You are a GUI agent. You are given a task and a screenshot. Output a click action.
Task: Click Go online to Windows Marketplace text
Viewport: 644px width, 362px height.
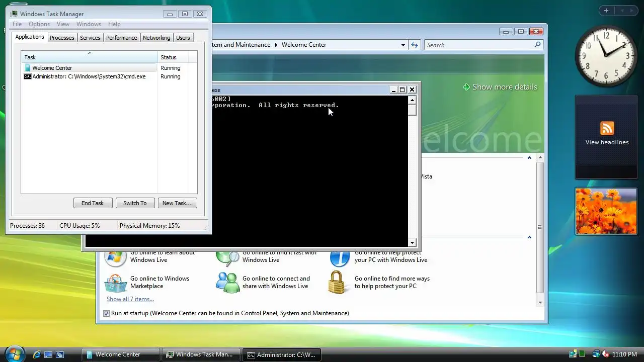click(159, 282)
